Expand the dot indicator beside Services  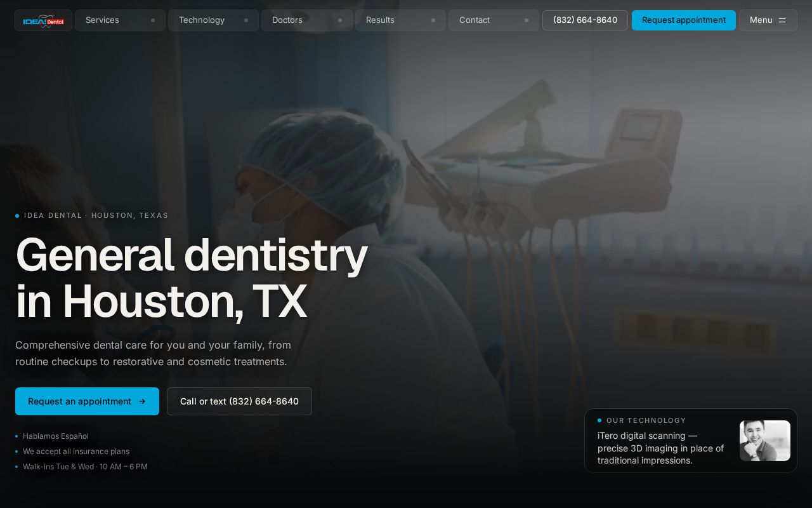(153, 20)
